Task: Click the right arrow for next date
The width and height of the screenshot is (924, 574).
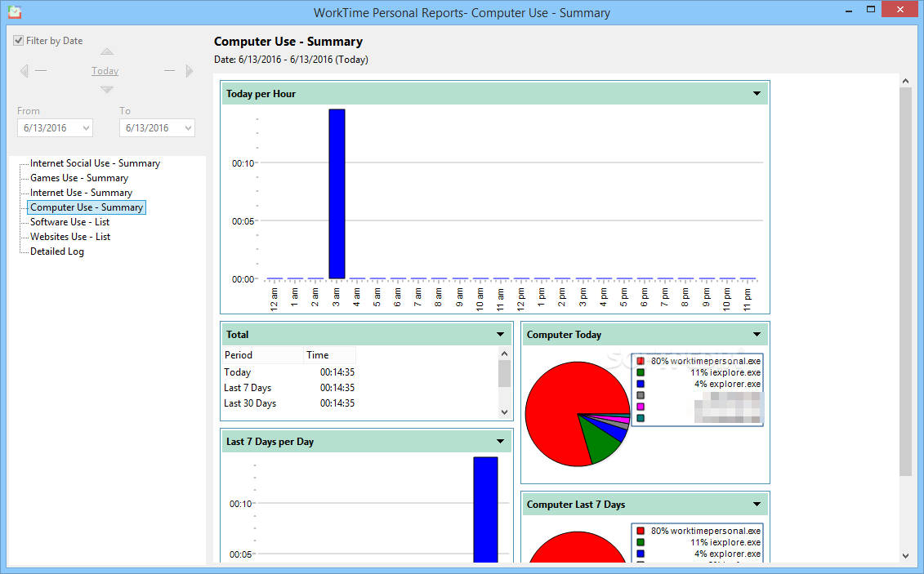Action: coord(190,71)
